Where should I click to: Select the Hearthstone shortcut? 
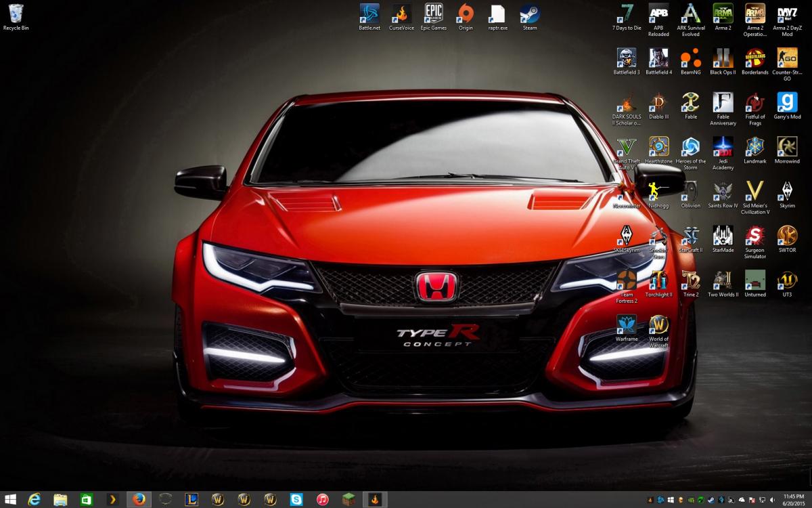point(658,148)
